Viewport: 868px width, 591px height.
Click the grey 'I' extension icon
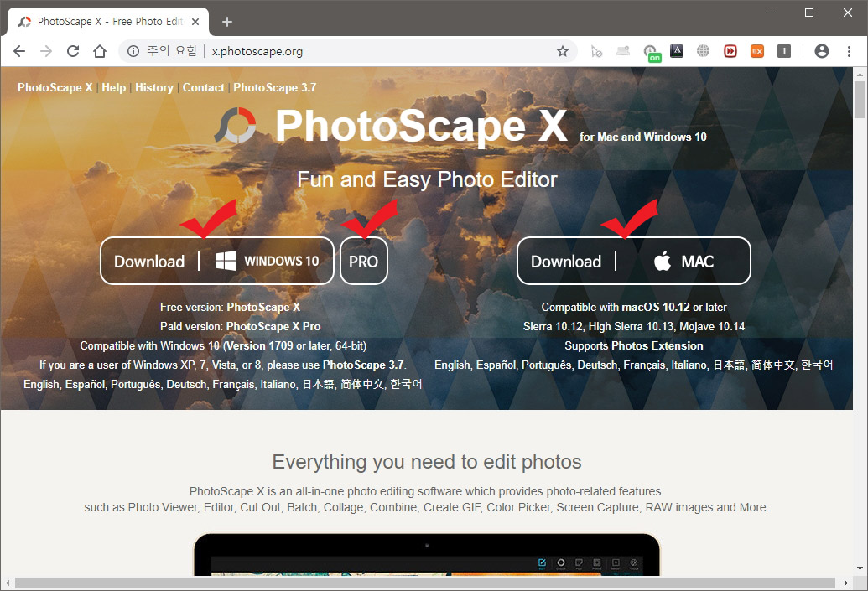point(784,51)
